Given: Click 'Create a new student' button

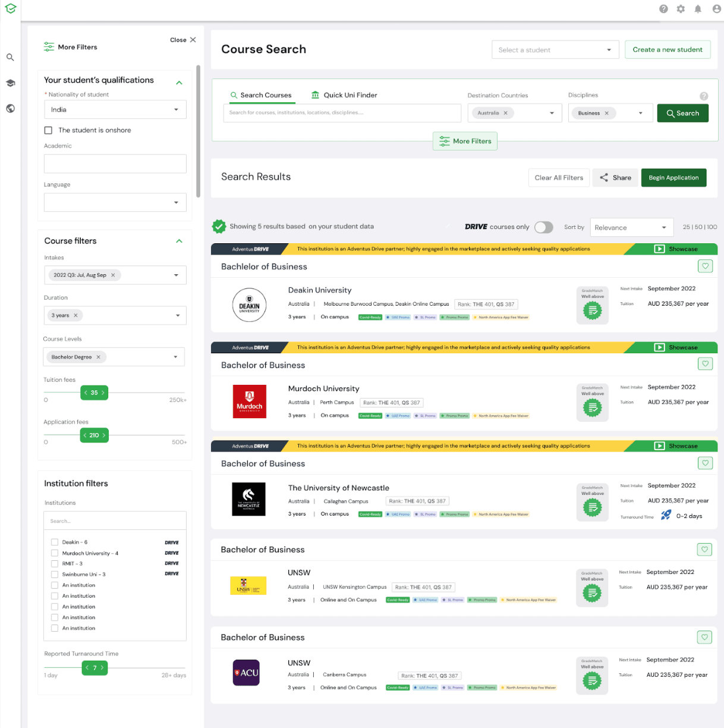Looking at the screenshot, I should tap(668, 49).
